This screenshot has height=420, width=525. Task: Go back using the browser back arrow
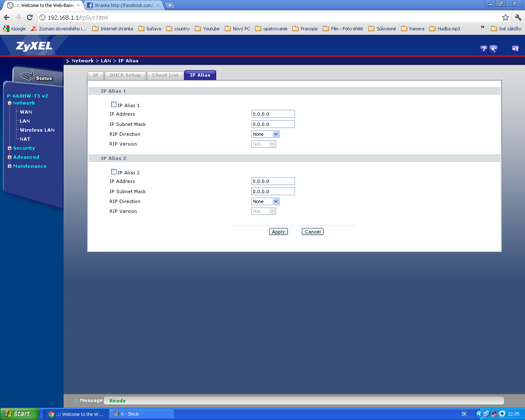click(x=7, y=17)
